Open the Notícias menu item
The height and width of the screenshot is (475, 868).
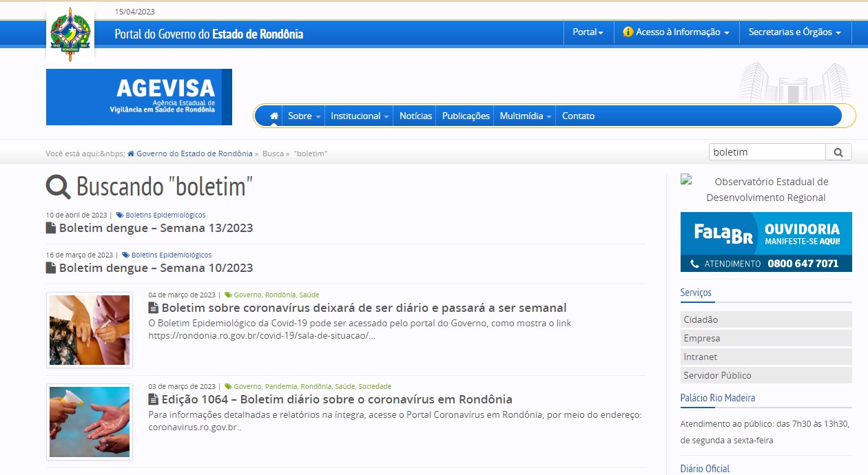click(415, 116)
